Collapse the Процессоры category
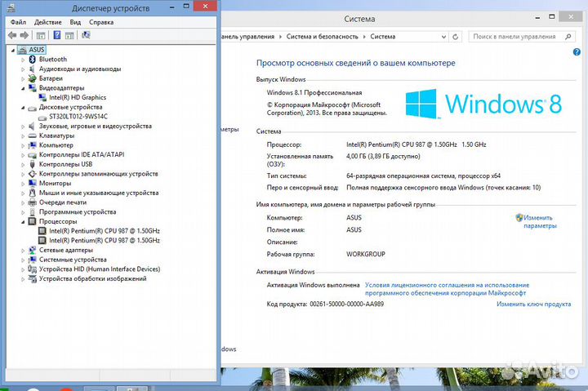Screen dimensions: 588x391 tap(23, 221)
